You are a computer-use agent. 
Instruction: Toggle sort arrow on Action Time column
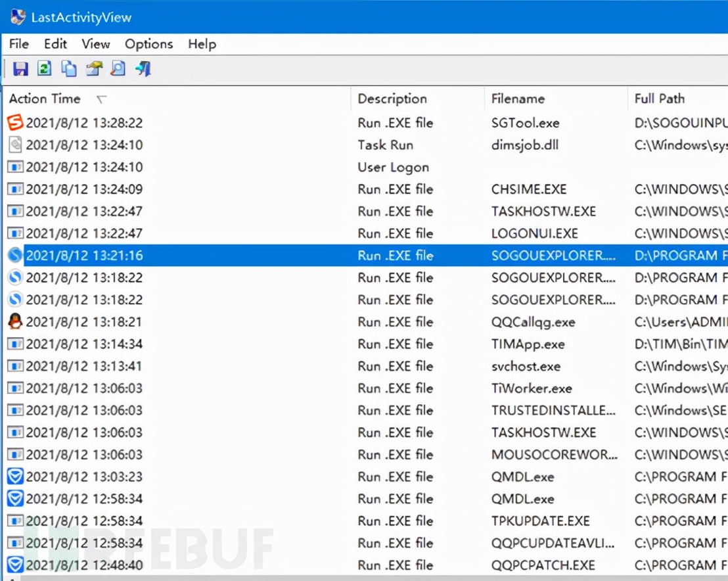(x=101, y=99)
